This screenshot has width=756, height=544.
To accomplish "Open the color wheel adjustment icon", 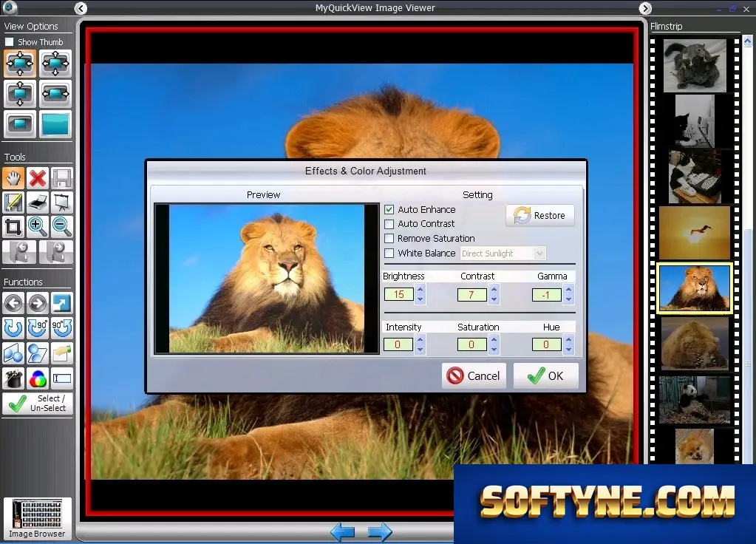I will click(x=38, y=379).
